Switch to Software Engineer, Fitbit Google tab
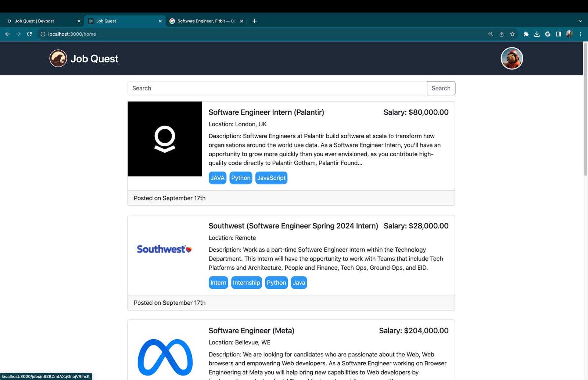Screen dimensions: 588x380 [206, 21]
